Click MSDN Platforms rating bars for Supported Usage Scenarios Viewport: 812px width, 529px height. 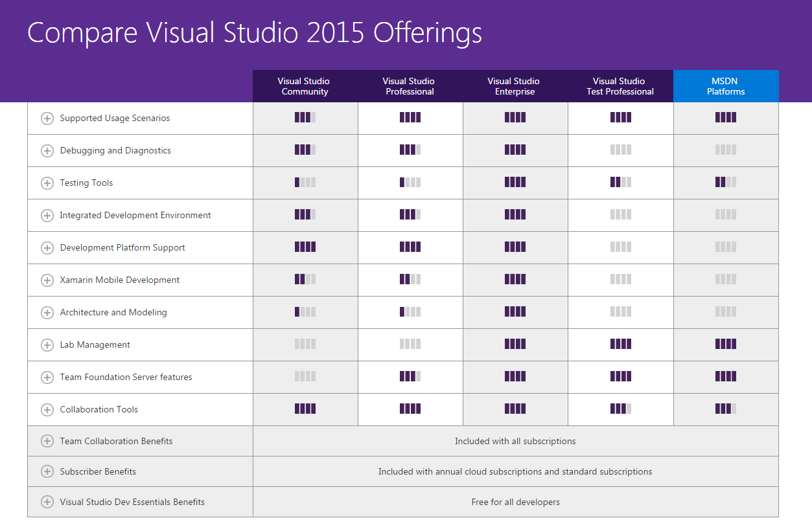(x=726, y=118)
